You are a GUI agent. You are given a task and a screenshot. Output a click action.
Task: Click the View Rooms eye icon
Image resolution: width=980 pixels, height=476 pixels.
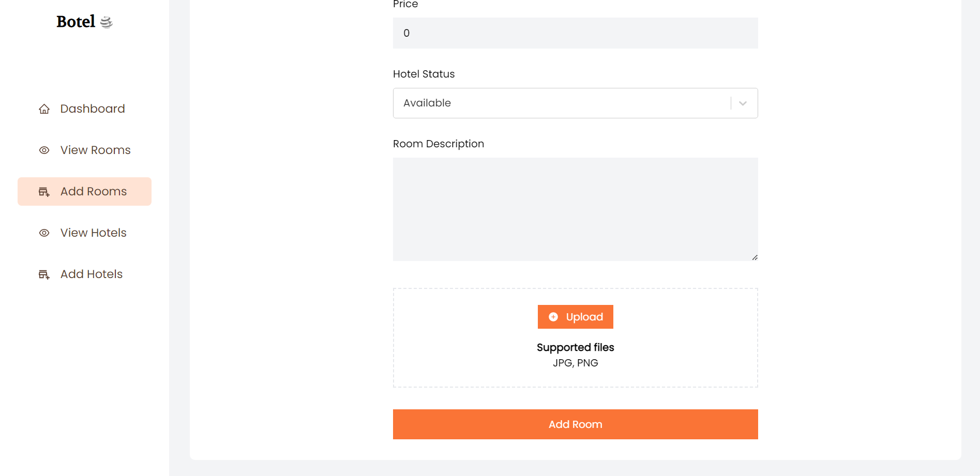click(44, 150)
